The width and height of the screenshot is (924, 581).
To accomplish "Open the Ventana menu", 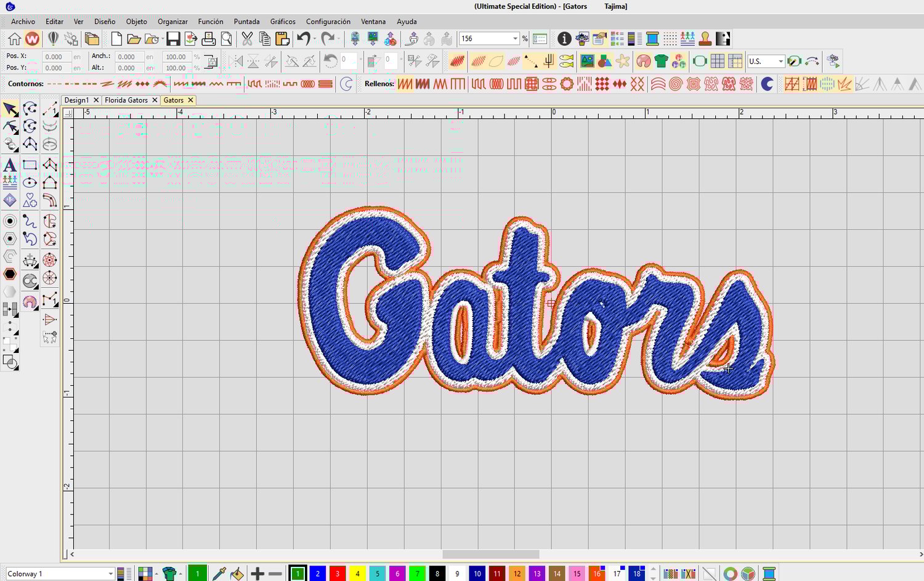I will (x=373, y=22).
